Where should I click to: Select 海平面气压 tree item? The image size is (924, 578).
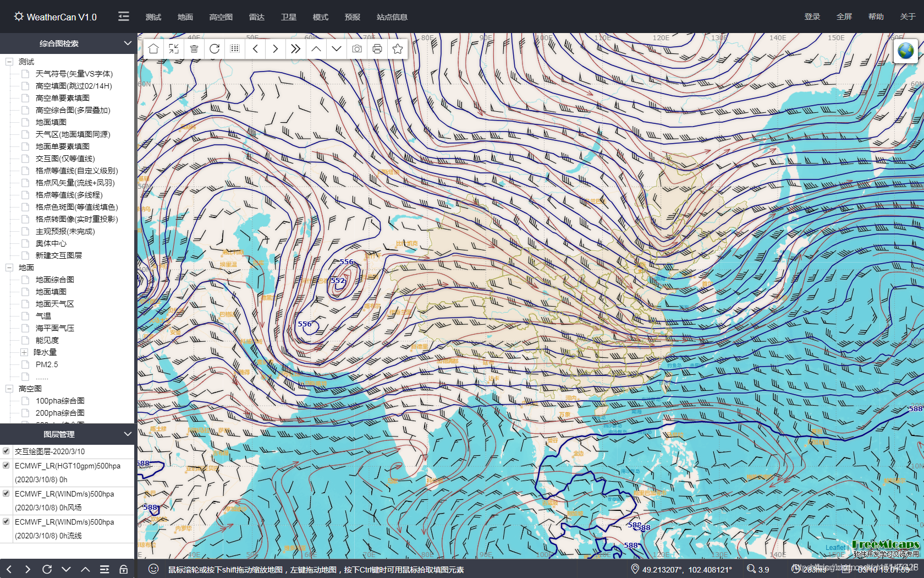click(x=55, y=328)
